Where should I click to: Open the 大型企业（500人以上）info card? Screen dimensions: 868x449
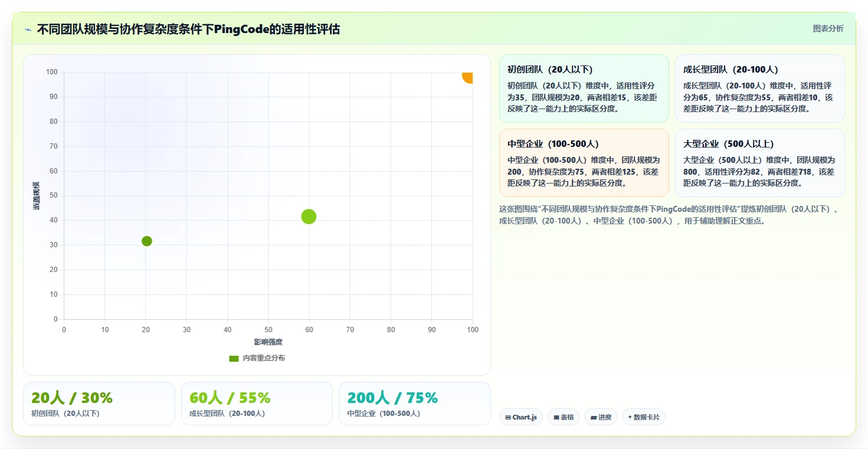[x=760, y=163]
